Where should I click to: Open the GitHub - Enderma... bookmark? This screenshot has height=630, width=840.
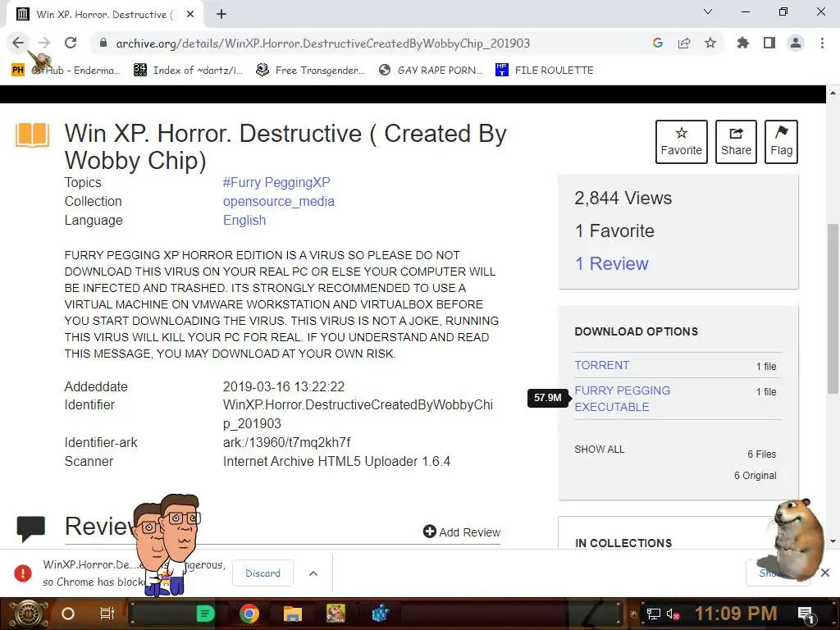pos(66,71)
